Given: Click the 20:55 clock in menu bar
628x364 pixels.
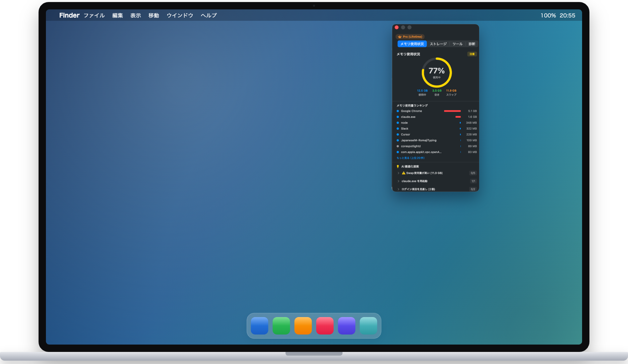Looking at the screenshot, I should click(567, 15).
